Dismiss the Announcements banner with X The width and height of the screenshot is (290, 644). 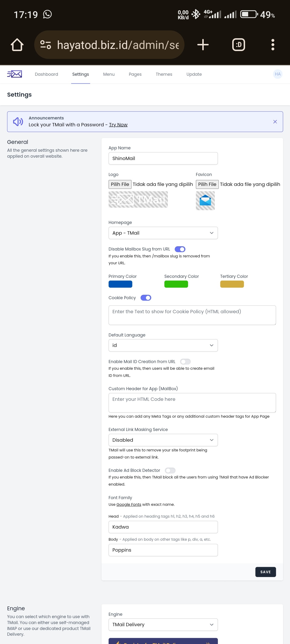pyautogui.click(x=275, y=122)
